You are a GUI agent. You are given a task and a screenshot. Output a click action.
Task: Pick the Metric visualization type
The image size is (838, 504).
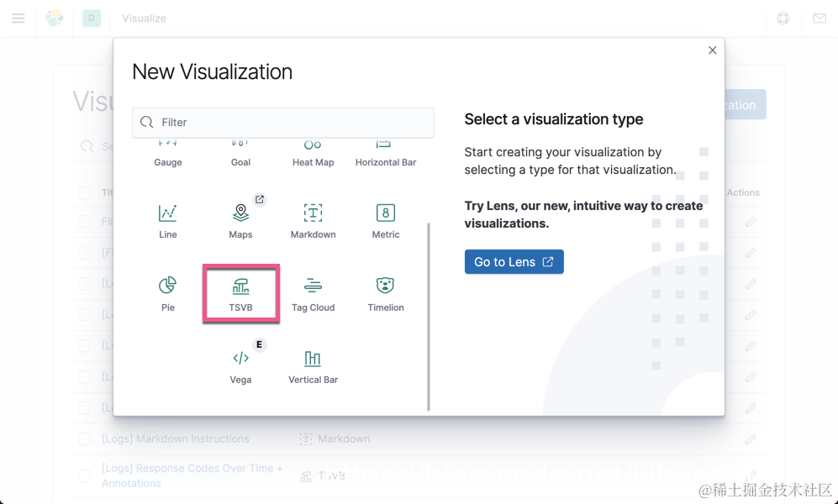(x=385, y=221)
